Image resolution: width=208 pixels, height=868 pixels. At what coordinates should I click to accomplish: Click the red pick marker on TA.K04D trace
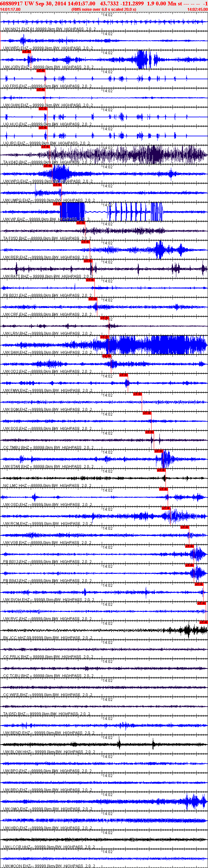[45, 147]
